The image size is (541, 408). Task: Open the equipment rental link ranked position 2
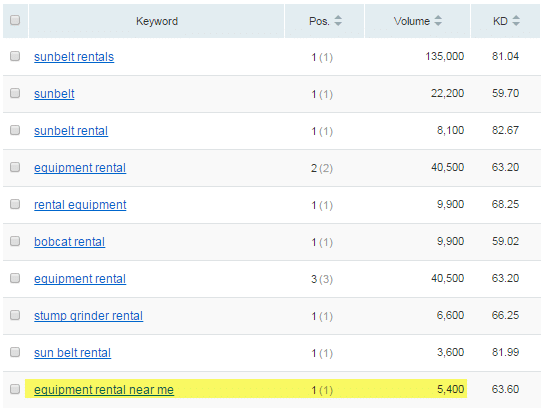[x=80, y=168]
